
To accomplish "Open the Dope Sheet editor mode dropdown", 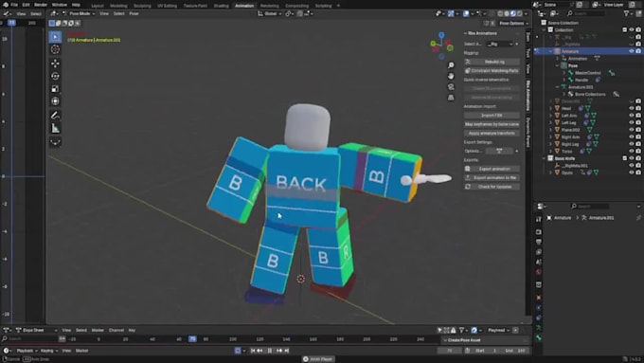I will coord(36,330).
